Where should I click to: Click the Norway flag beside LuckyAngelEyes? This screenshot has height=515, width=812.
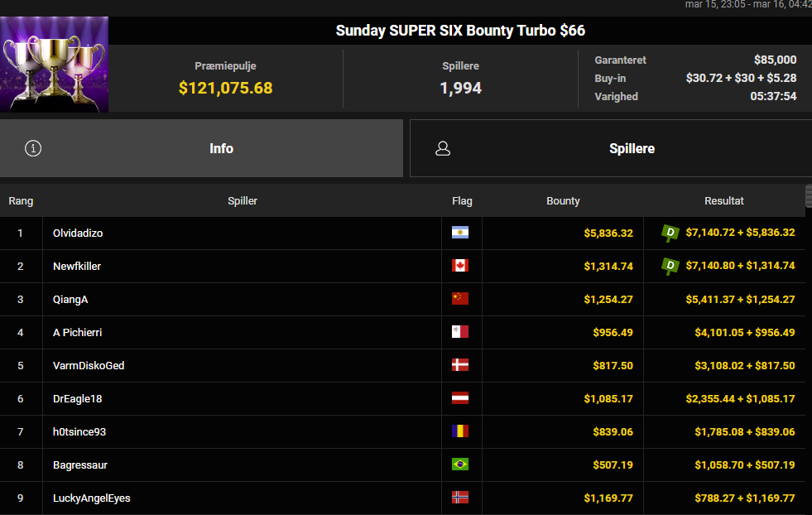pyautogui.click(x=460, y=498)
